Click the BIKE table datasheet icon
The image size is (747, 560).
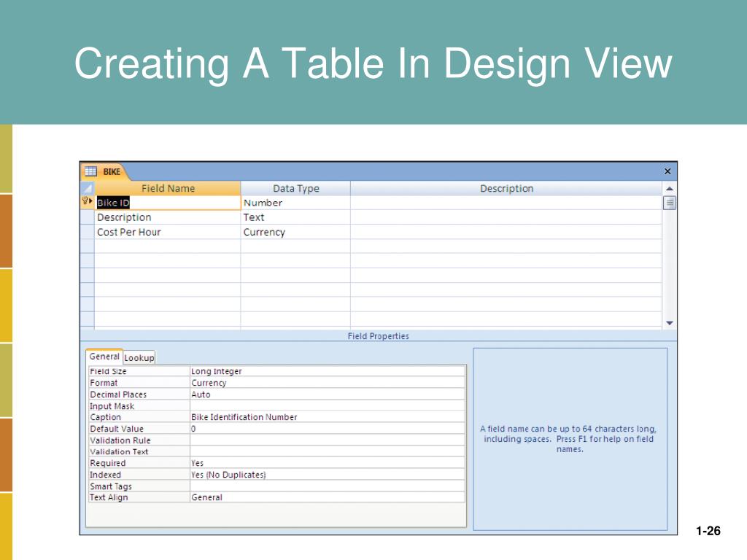click(x=90, y=171)
